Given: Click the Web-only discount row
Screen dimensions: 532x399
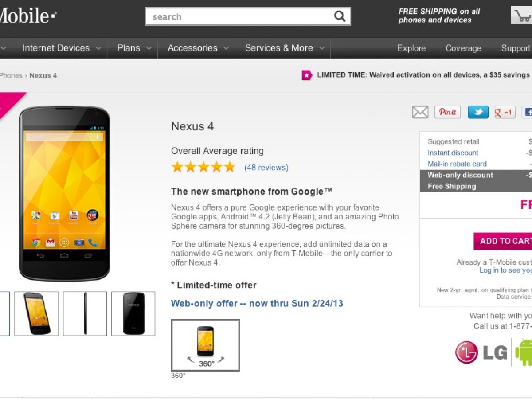Looking at the screenshot, I should (x=476, y=175).
